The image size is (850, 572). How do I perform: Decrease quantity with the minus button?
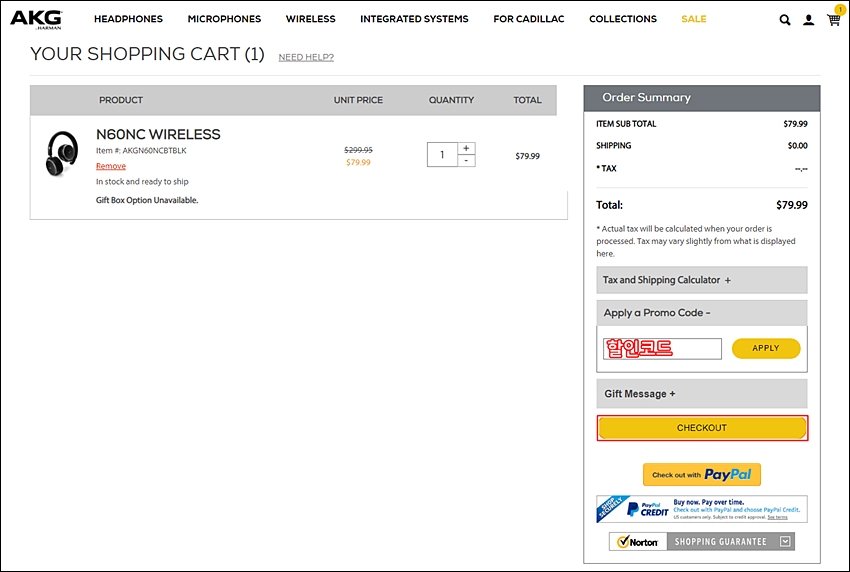tap(466, 160)
